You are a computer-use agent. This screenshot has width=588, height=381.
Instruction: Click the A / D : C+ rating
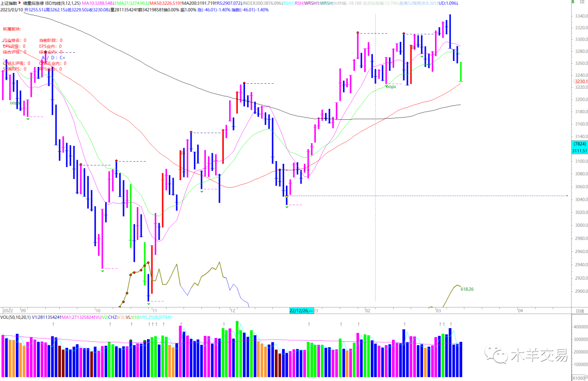pyautogui.click(x=53, y=58)
